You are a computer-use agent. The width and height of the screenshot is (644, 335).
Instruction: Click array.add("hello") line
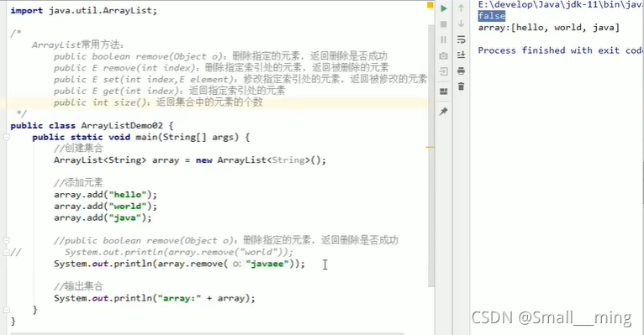106,194
